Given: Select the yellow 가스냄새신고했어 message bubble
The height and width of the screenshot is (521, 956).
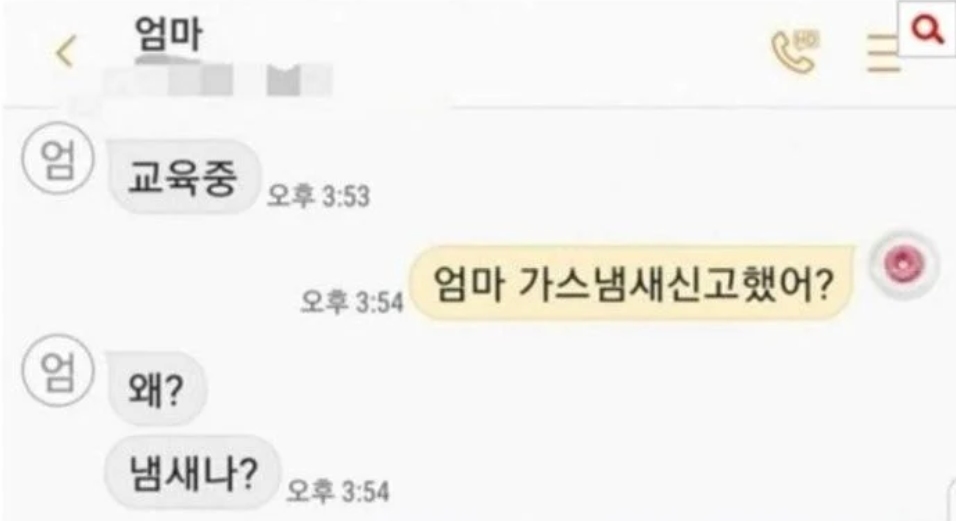Looking at the screenshot, I should 632,283.
